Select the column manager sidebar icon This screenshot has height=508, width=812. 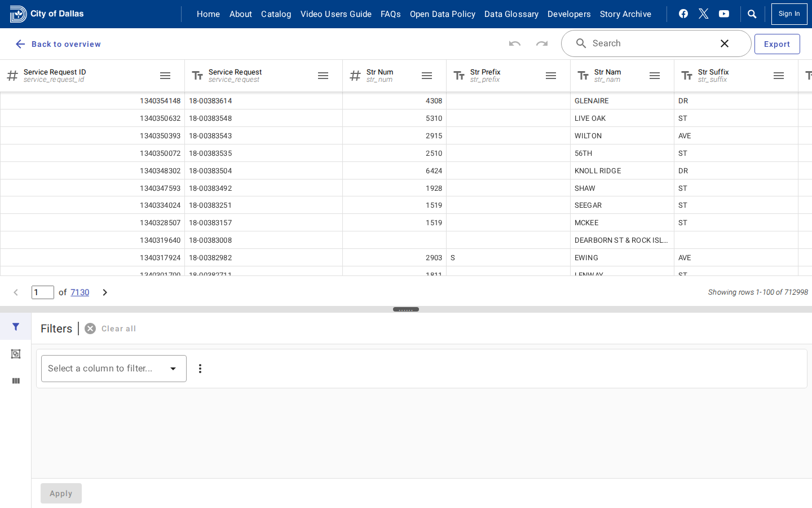click(16, 381)
